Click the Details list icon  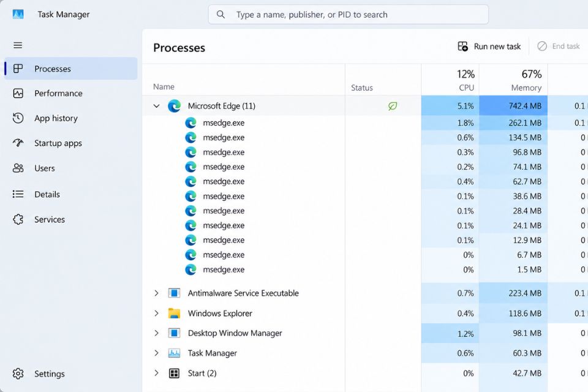[x=18, y=194]
